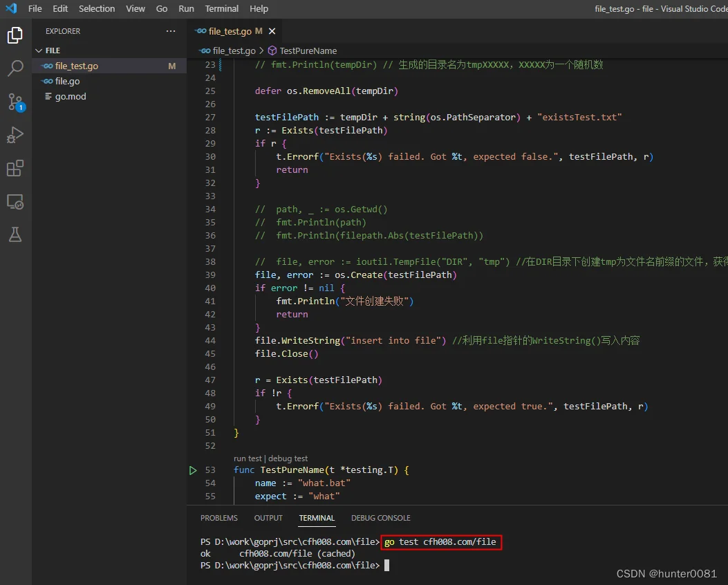Open the Remote Explorer icon
Image resolution: width=728 pixels, height=585 pixels.
point(15,201)
